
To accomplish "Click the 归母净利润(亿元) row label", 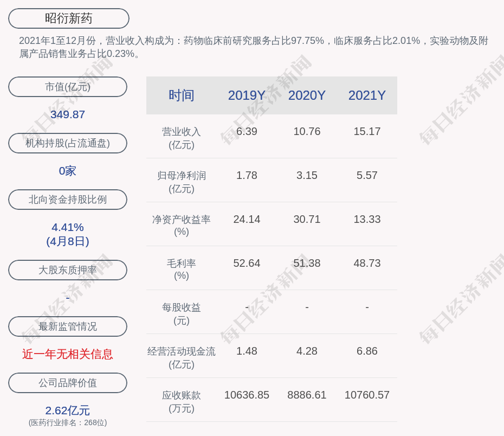I will point(182,182).
